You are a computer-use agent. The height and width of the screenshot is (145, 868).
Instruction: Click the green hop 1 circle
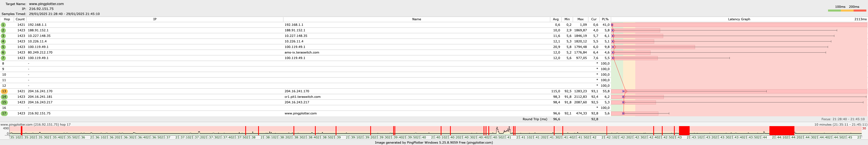pyautogui.click(x=3, y=25)
